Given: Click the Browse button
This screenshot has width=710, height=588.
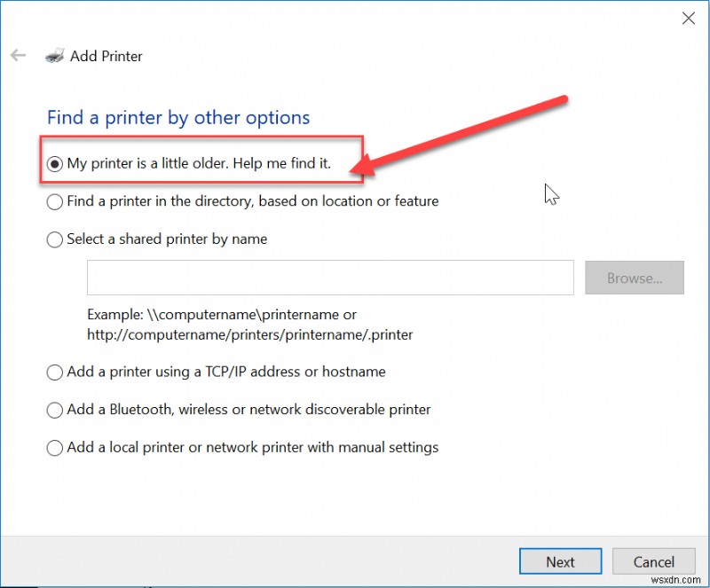Looking at the screenshot, I should click(x=635, y=278).
